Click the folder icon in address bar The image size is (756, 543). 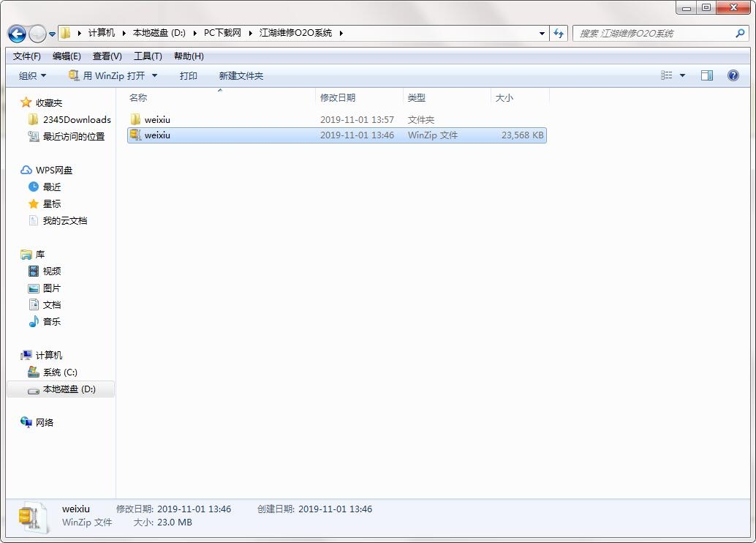pos(66,33)
